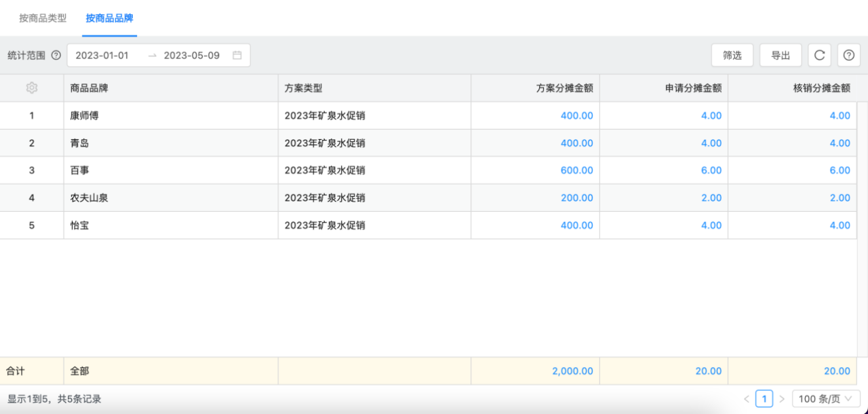Viewport: 868px width, 414px height.
Task: Open page 1 in pagination
Action: [764, 399]
